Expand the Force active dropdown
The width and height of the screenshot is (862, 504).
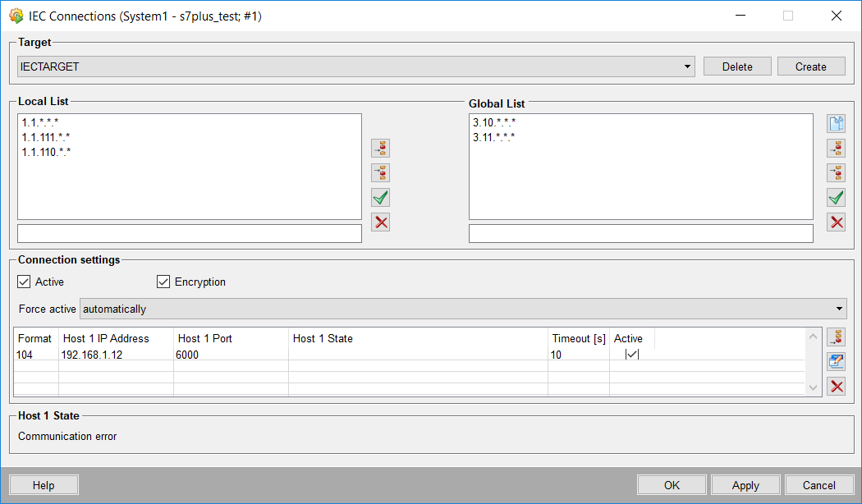[x=839, y=309]
